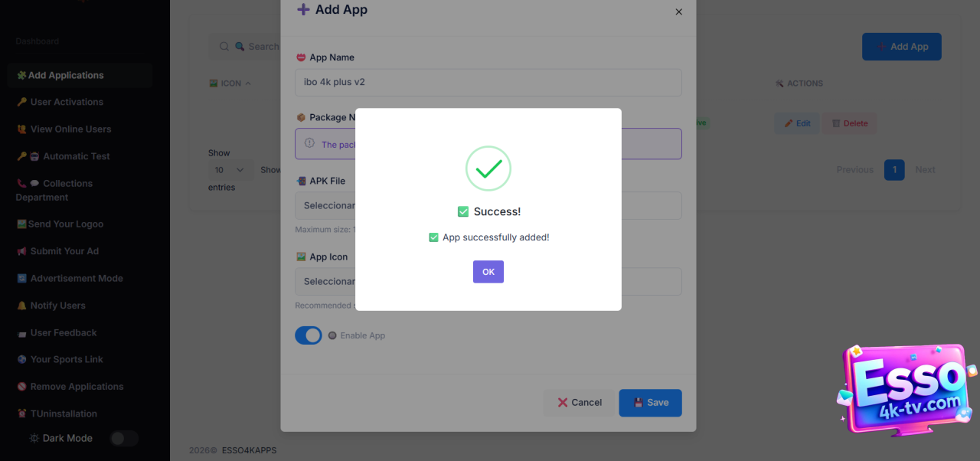Screen dimensions: 980x461
Task: Go to pagination page 1
Action: pyautogui.click(x=894, y=170)
